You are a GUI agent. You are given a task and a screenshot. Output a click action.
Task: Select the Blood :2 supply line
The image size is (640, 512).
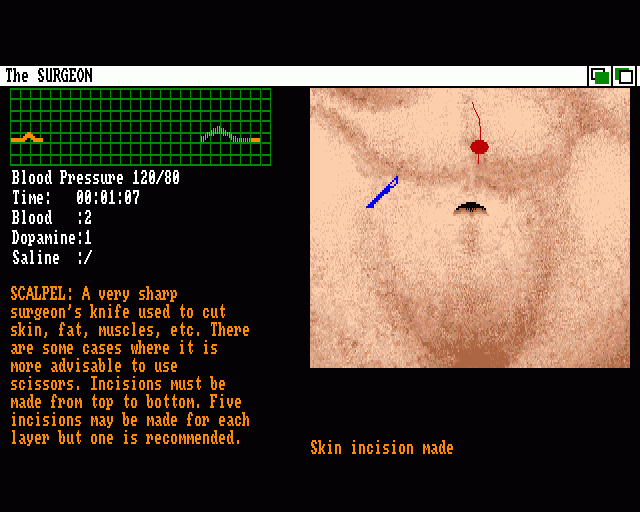pyautogui.click(x=52, y=218)
